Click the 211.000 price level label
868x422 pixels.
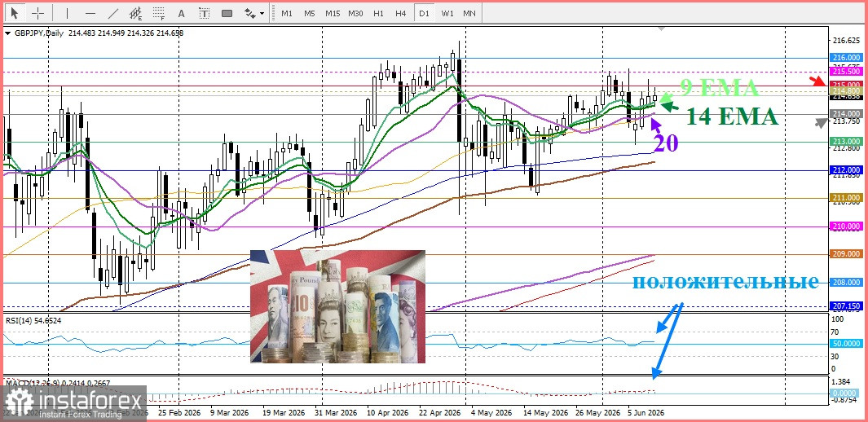[x=846, y=197]
